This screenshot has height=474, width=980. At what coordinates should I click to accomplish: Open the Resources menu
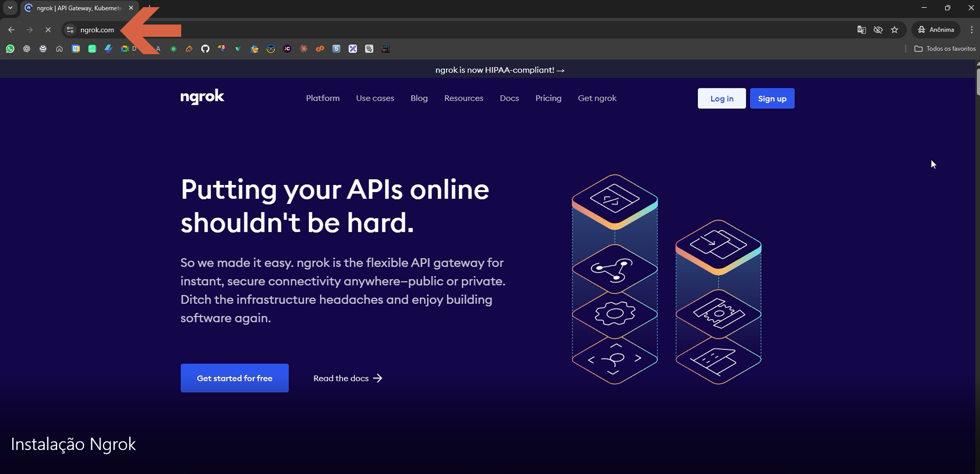463,98
